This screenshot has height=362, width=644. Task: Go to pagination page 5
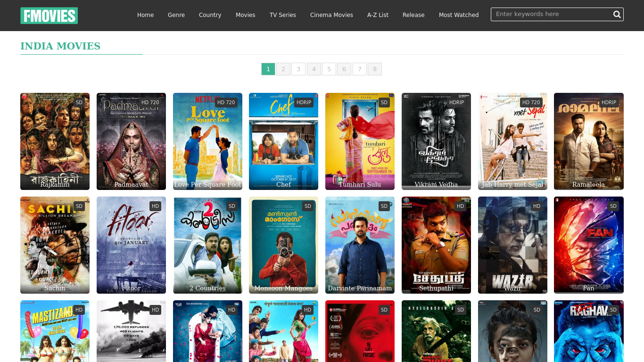pyautogui.click(x=329, y=69)
